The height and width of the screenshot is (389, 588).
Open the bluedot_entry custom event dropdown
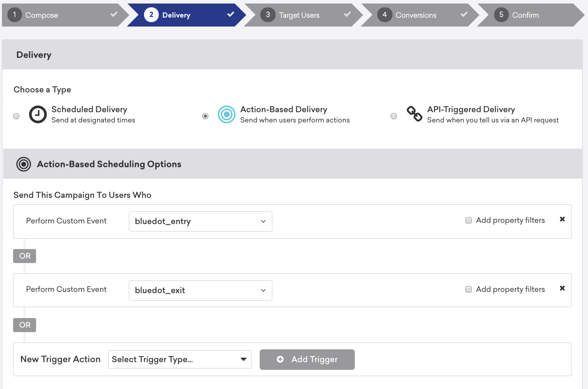[200, 222]
